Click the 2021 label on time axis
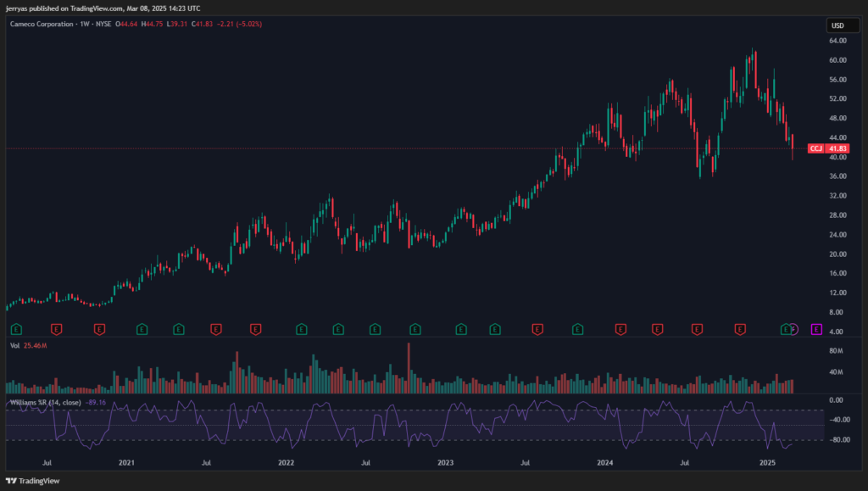The image size is (868, 491). [126, 462]
